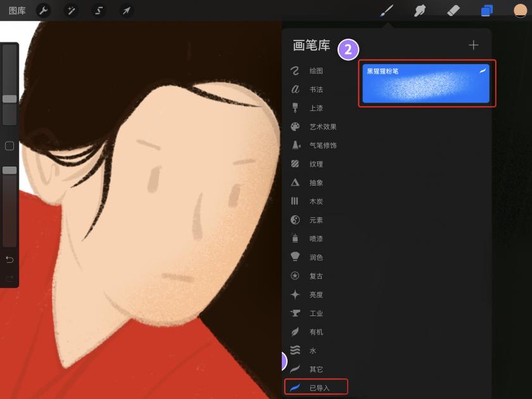Open the 有机 brush category

(x=316, y=332)
